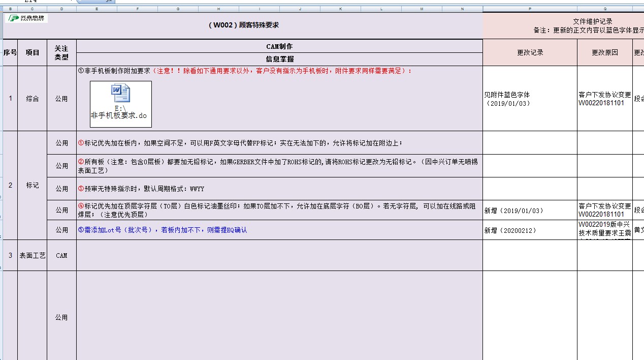Select the row 1 综合 cell
Viewport: 644px width, 360px height.
(33, 99)
